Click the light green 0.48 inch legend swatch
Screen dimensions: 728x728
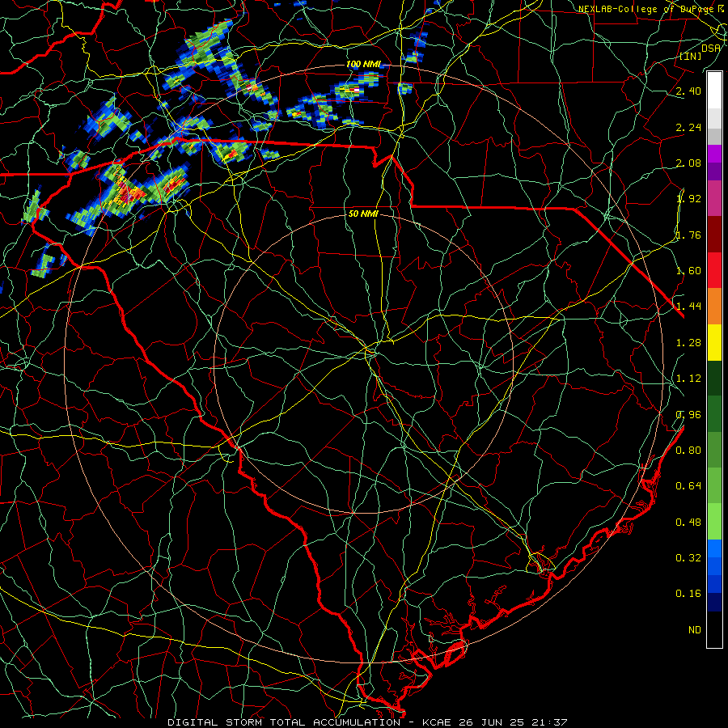[x=714, y=522]
